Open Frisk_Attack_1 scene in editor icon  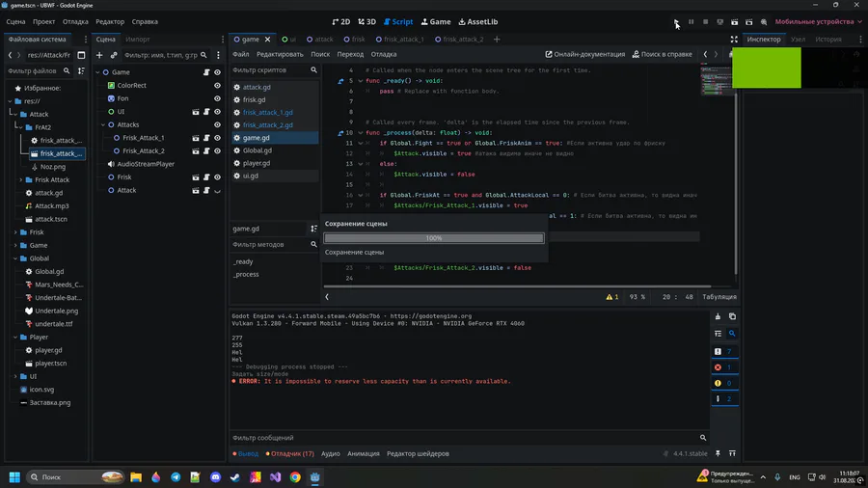coord(196,138)
